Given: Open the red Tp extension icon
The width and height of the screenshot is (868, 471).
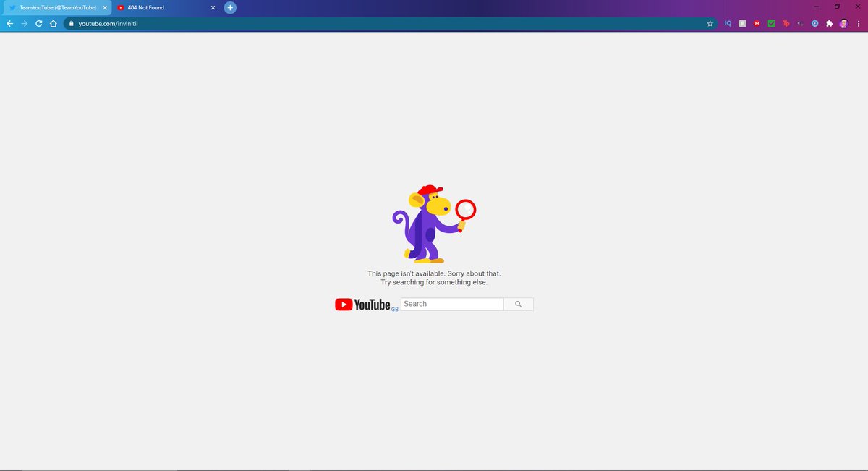Looking at the screenshot, I should pyautogui.click(x=786, y=23).
